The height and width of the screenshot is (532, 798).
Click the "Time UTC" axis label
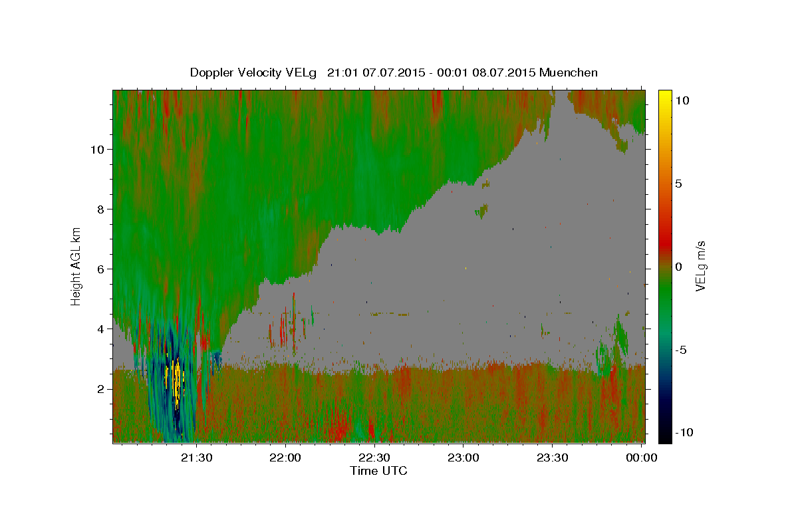[378, 471]
